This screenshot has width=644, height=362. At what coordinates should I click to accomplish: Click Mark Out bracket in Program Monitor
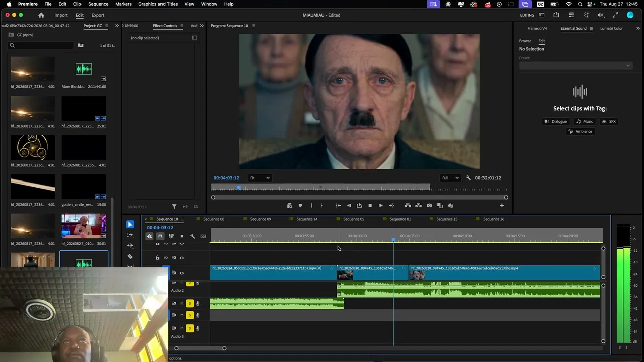321,205
